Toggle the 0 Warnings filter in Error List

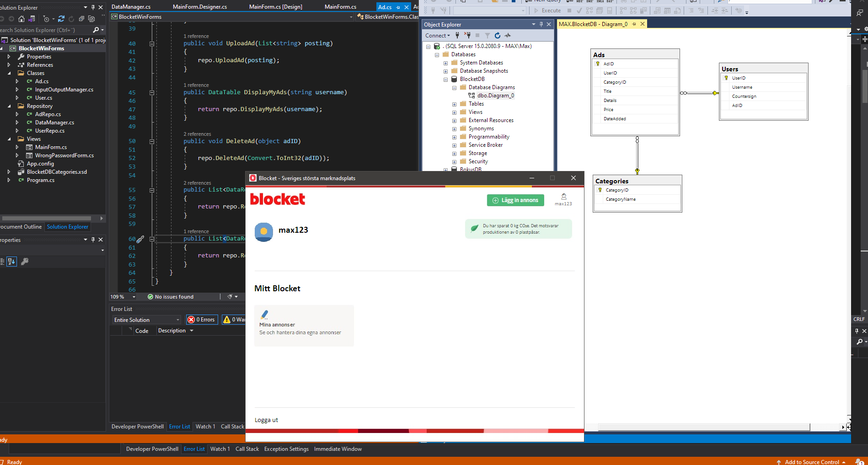pyautogui.click(x=236, y=320)
